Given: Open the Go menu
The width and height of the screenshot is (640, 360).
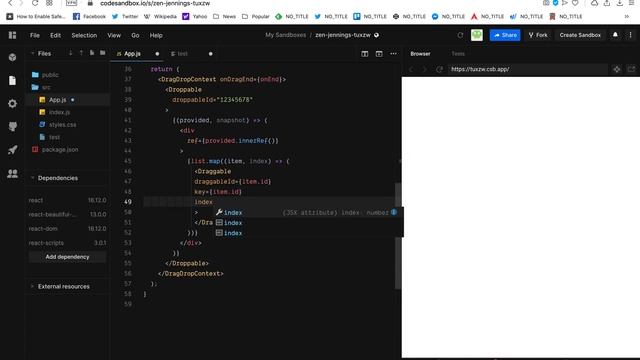Looking at the screenshot, I should pos(135,35).
